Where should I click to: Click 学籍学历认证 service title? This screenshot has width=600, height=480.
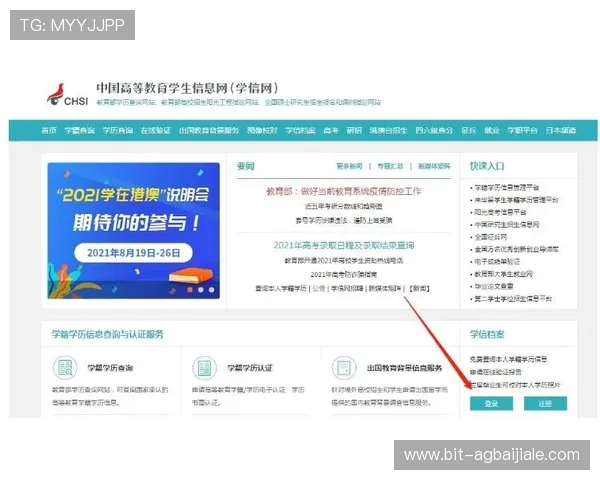(x=250, y=368)
